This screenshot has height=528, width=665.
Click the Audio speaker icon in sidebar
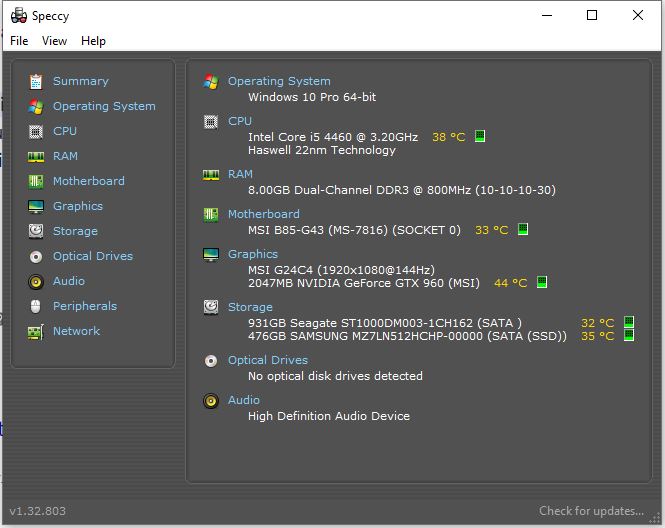tap(36, 281)
